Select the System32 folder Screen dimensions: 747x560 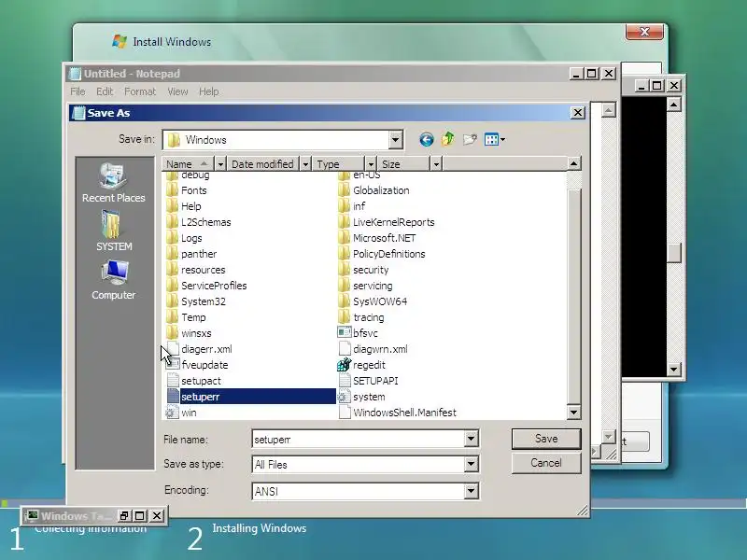(x=196, y=301)
